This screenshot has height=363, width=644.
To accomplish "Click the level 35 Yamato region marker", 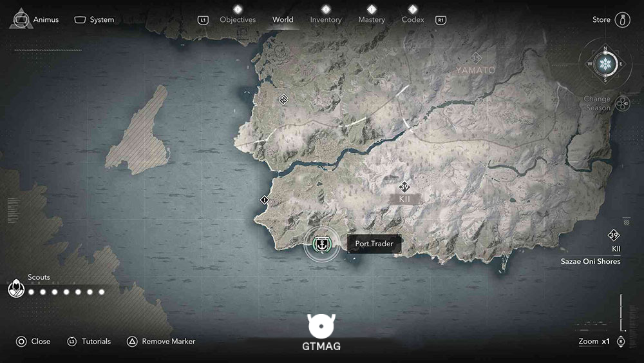I will [x=476, y=58].
